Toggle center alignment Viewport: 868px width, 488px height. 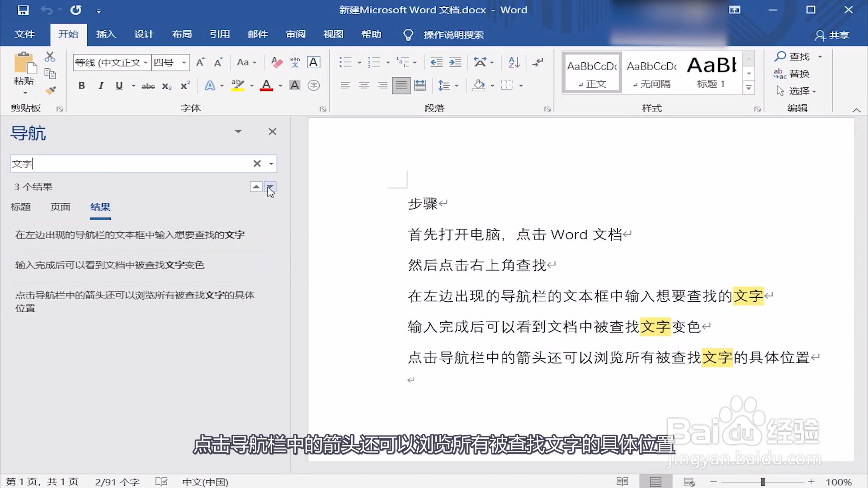coord(364,85)
